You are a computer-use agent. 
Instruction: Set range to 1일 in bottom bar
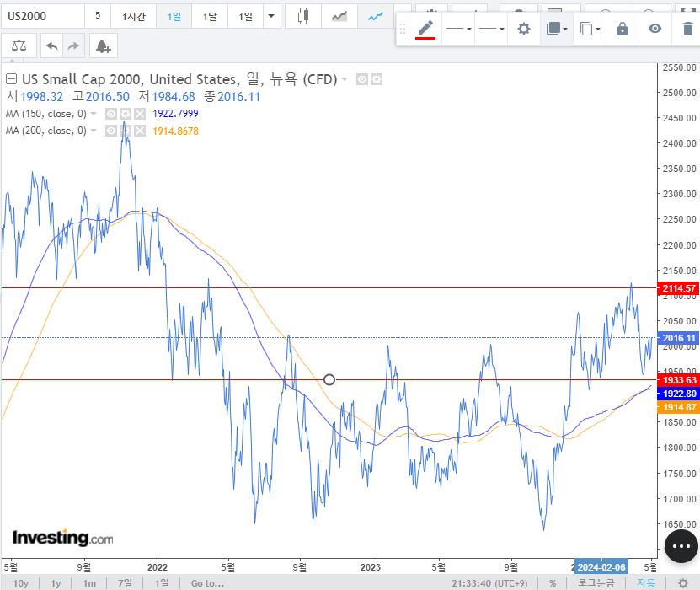point(162,583)
